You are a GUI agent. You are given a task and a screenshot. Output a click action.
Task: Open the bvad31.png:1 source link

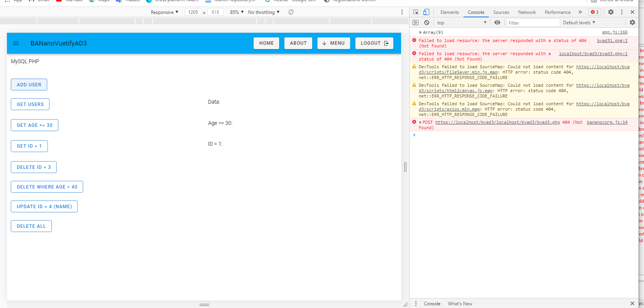pyautogui.click(x=612, y=40)
